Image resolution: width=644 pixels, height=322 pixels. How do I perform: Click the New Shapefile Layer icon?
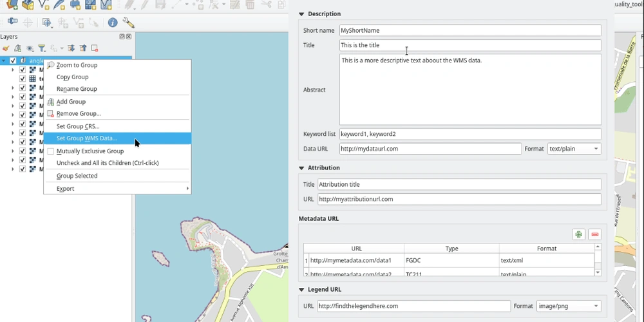(43, 4)
